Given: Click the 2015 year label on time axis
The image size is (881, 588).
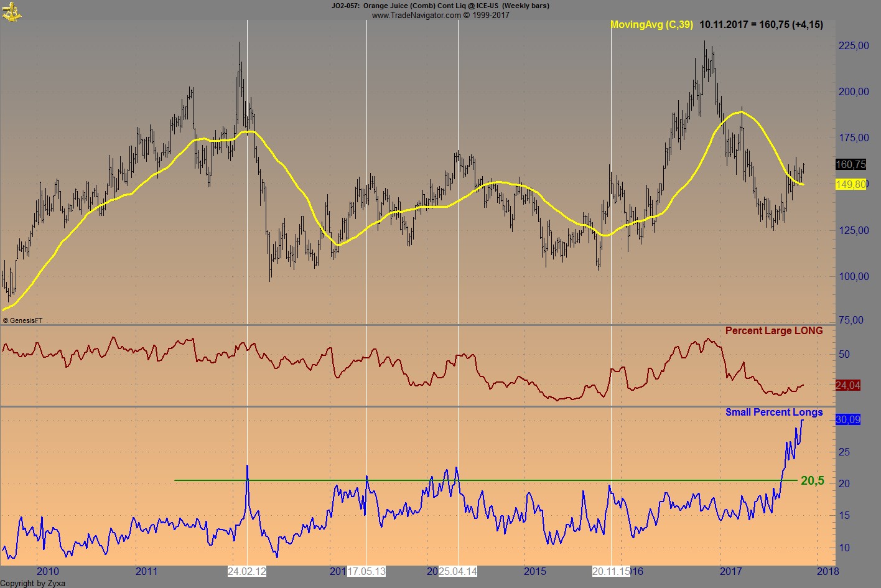Looking at the screenshot, I should (x=535, y=571).
